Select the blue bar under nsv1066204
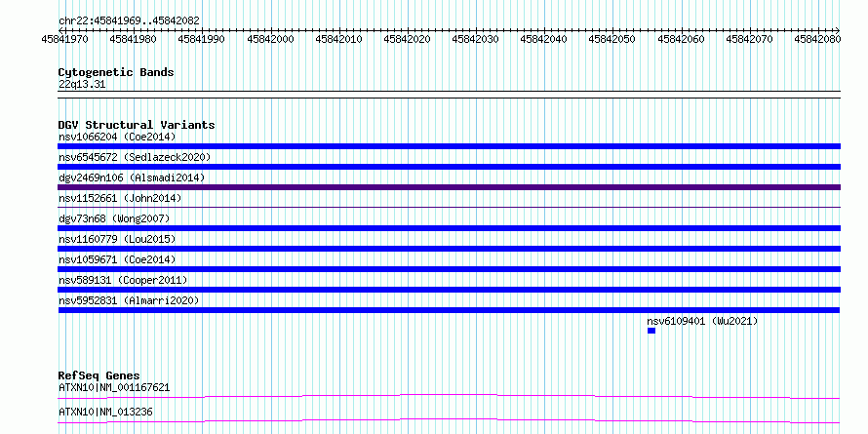Screen dimensions: 868x434 pos(449,146)
